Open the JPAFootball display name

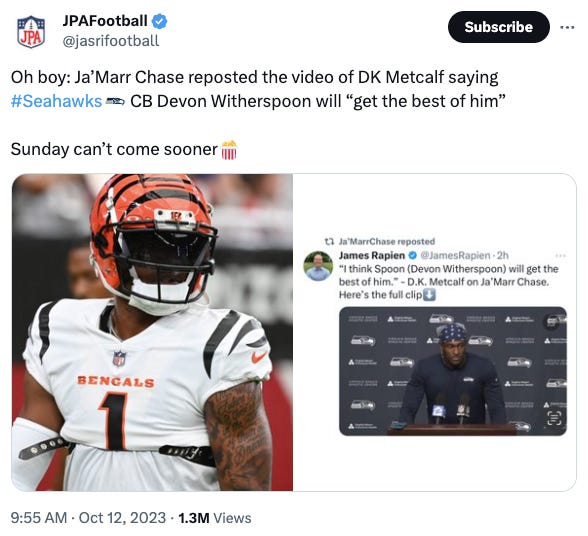click(x=105, y=21)
